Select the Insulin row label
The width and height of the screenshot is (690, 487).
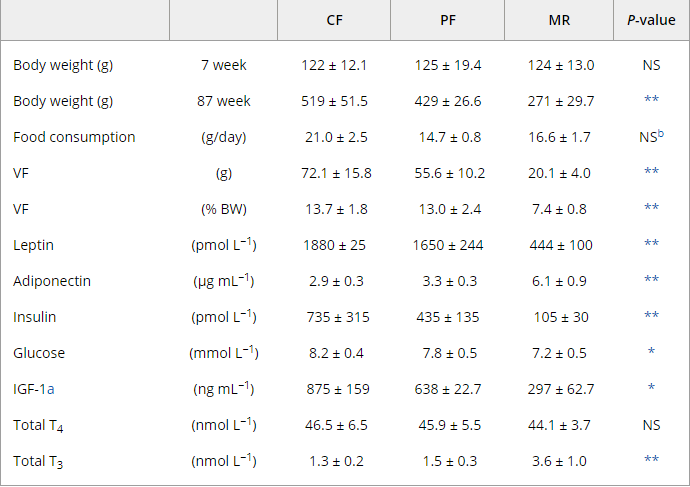(34, 317)
